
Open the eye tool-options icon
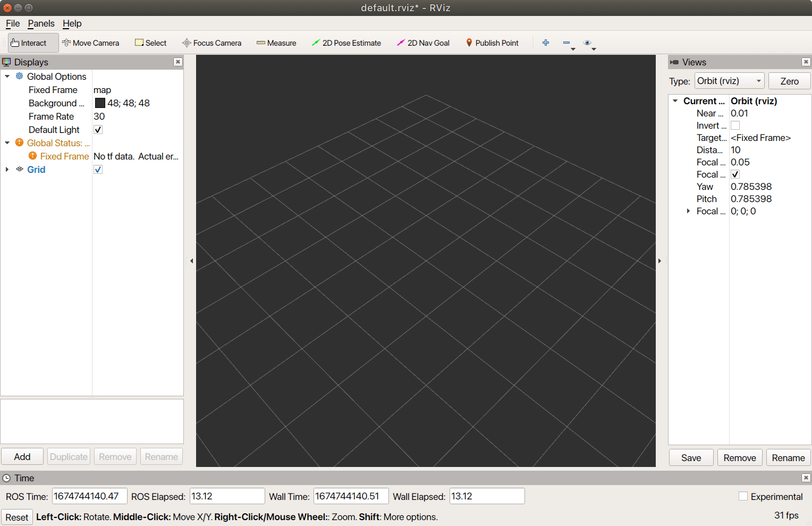click(x=587, y=43)
